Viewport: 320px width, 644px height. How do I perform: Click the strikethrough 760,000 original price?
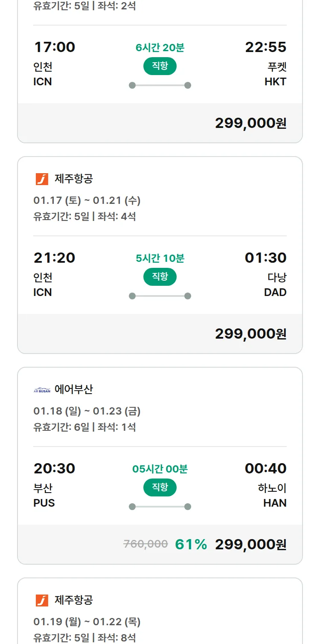[x=145, y=544]
